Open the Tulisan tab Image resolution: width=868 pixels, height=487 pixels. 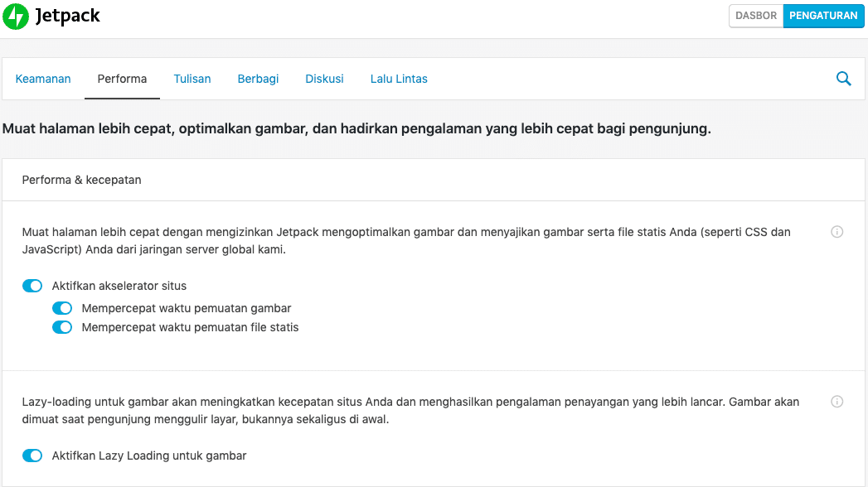point(192,79)
